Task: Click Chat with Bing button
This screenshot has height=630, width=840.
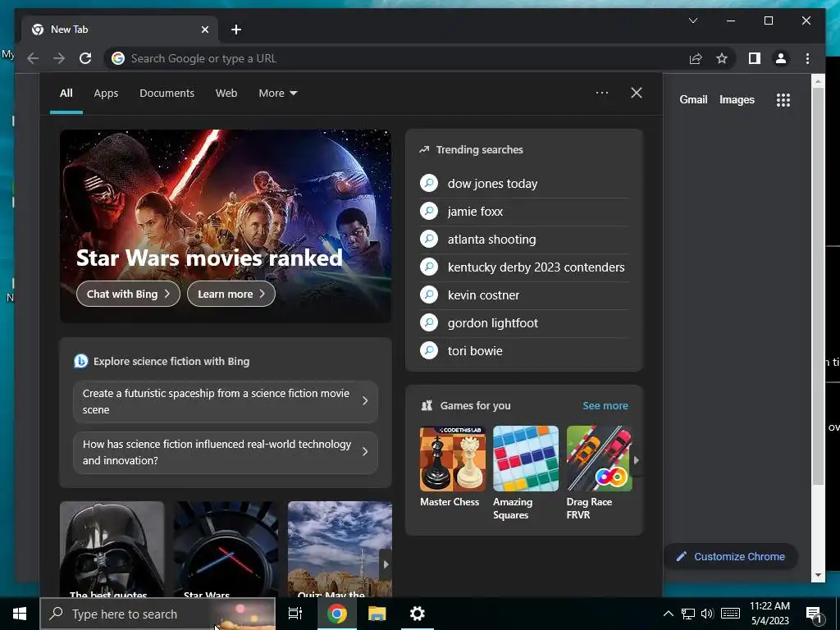Action: tap(128, 294)
